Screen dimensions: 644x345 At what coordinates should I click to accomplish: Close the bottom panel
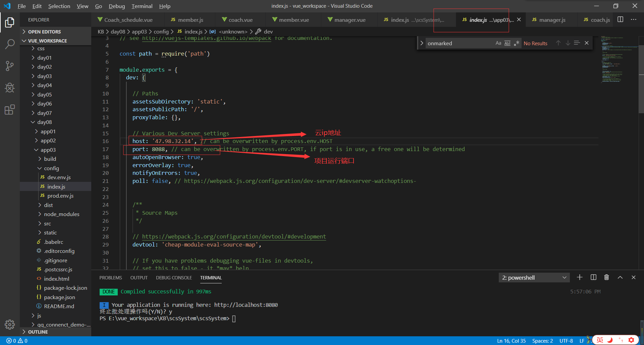(634, 277)
